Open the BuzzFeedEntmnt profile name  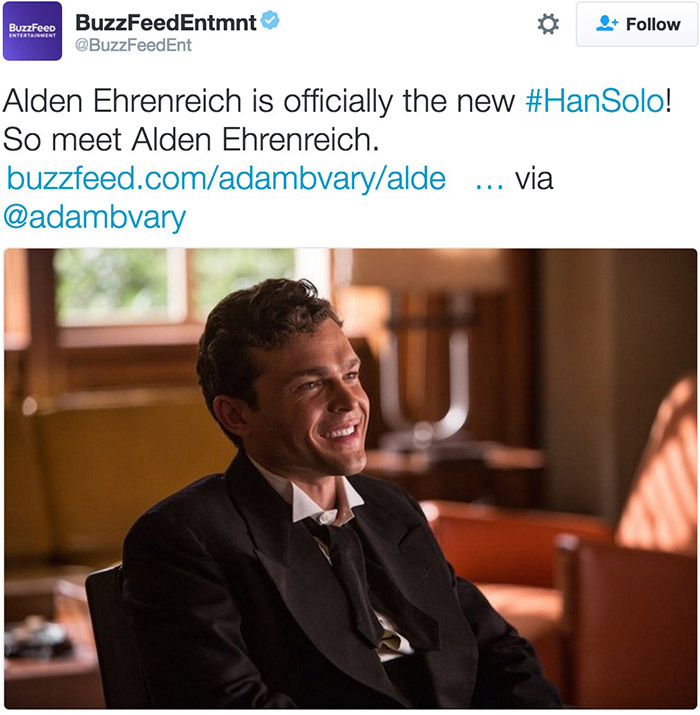pos(166,23)
